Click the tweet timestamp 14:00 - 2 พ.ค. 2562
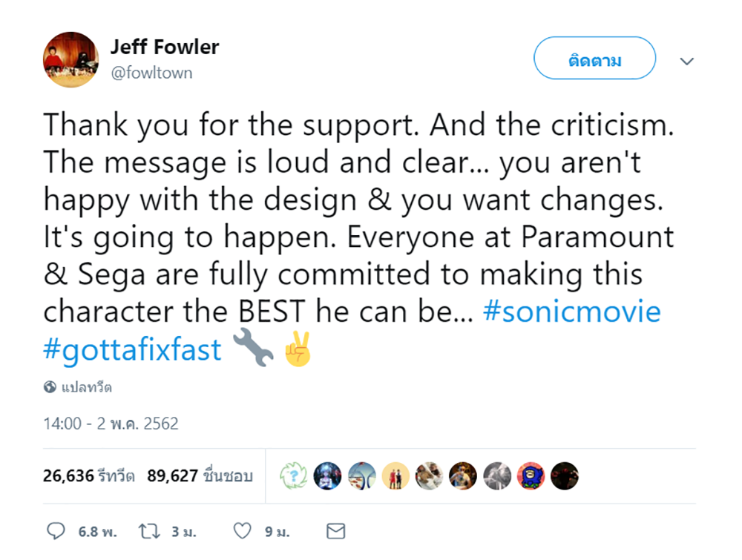Viewport: 742px width, 560px height. pyautogui.click(x=111, y=424)
